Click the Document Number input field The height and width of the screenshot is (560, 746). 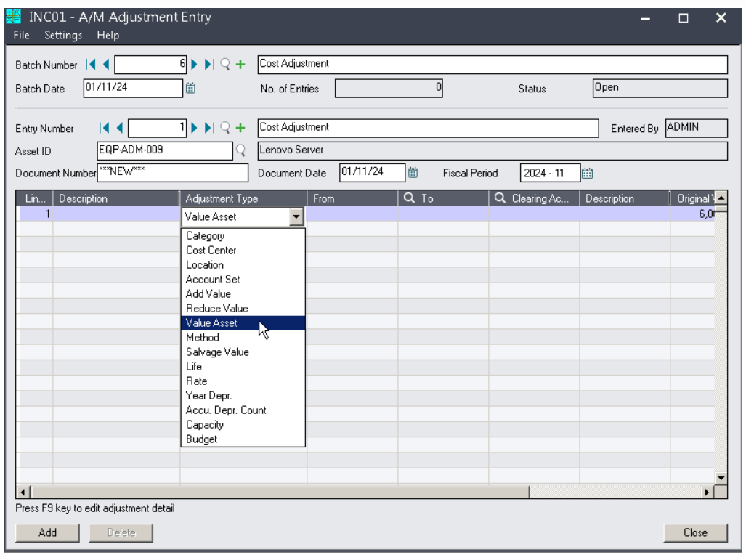click(x=173, y=173)
